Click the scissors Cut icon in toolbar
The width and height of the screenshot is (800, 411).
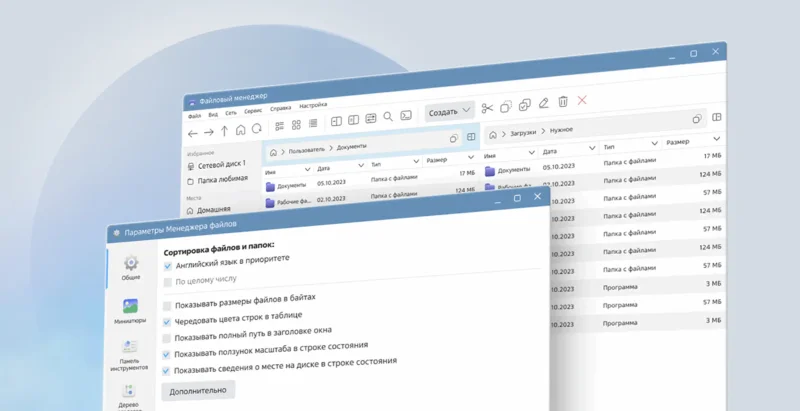pyautogui.click(x=487, y=108)
